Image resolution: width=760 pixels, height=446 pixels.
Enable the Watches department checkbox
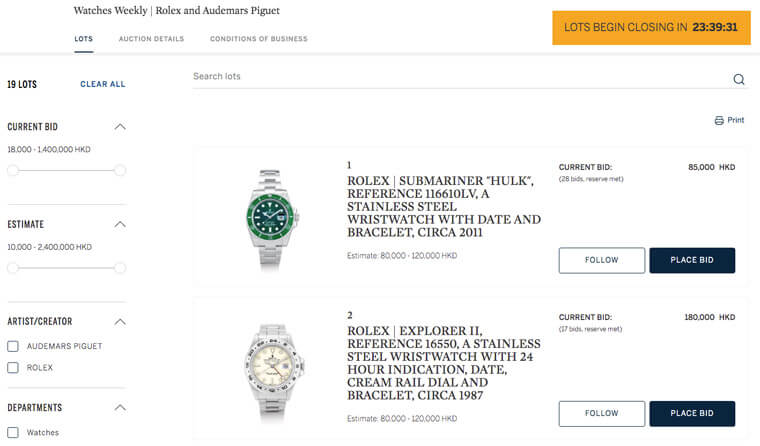(13, 432)
